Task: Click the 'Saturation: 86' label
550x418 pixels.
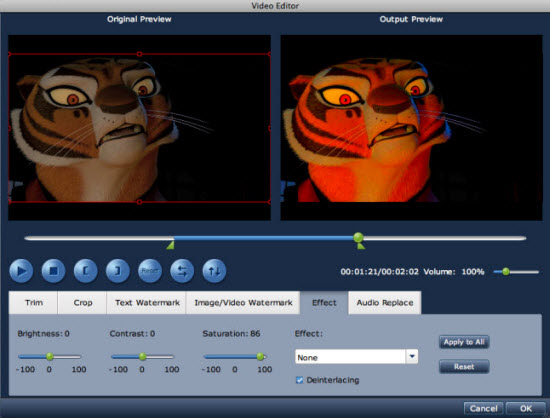Action: click(231, 333)
